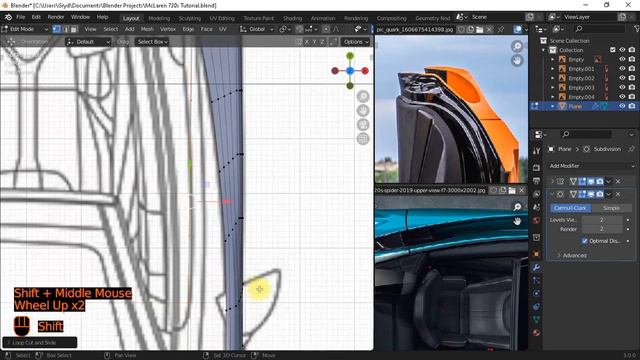Image resolution: width=640 pixels, height=360 pixels.
Task: Open World properties tab icon
Action: pos(536,220)
